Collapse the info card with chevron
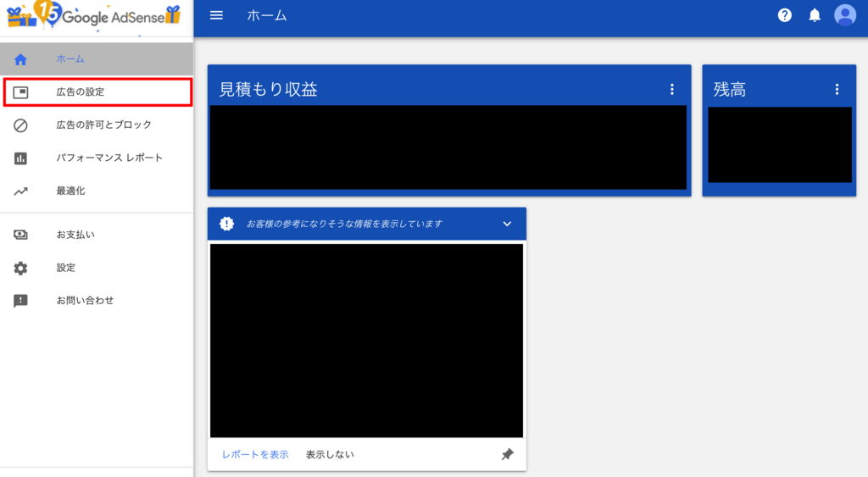This screenshot has height=477, width=868. [x=507, y=225]
